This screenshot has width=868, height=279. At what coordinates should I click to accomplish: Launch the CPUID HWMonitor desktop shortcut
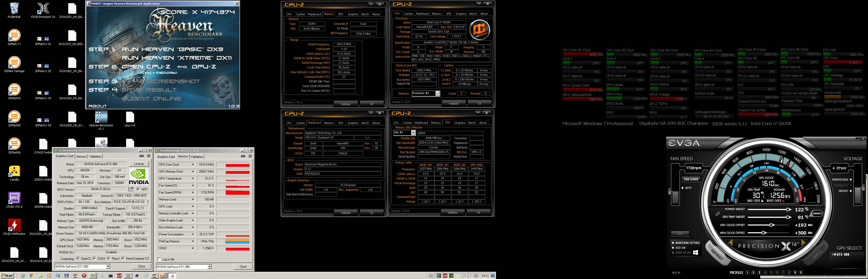coord(14,225)
